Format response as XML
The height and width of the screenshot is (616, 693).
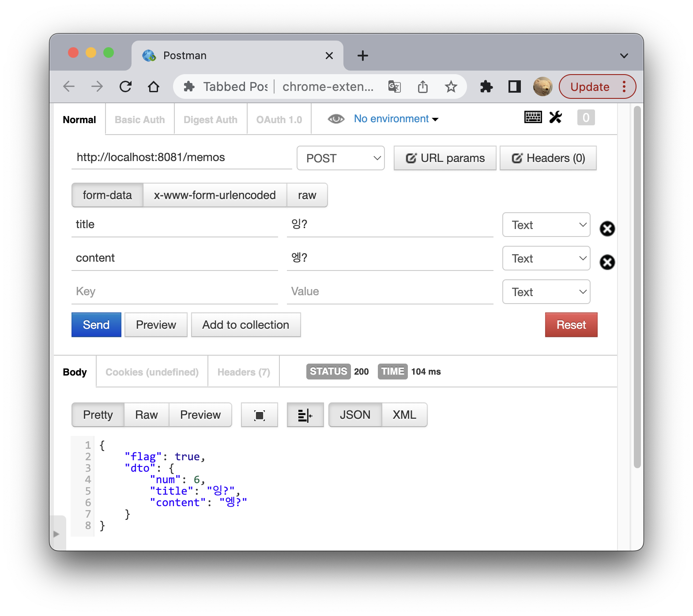tap(404, 415)
